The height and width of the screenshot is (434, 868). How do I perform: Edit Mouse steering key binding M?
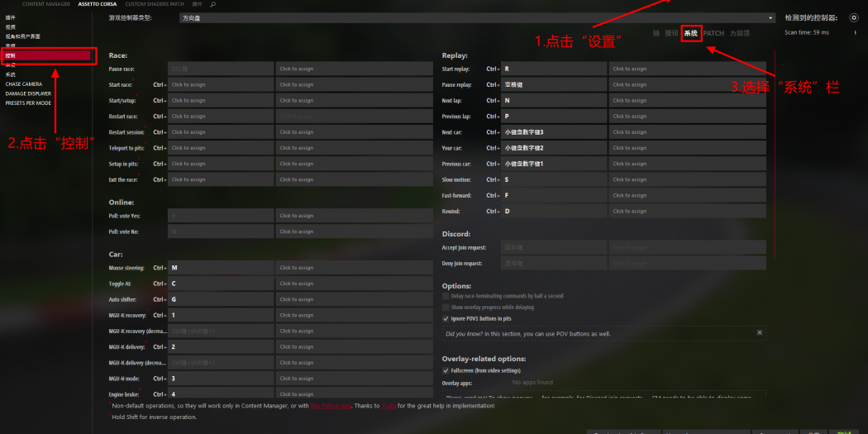click(221, 268)
